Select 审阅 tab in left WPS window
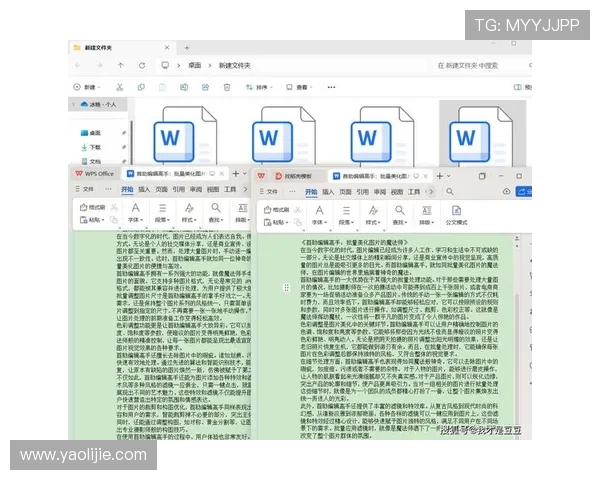The width and height of the screenshot is (600, 480). [x=196, y=189]
